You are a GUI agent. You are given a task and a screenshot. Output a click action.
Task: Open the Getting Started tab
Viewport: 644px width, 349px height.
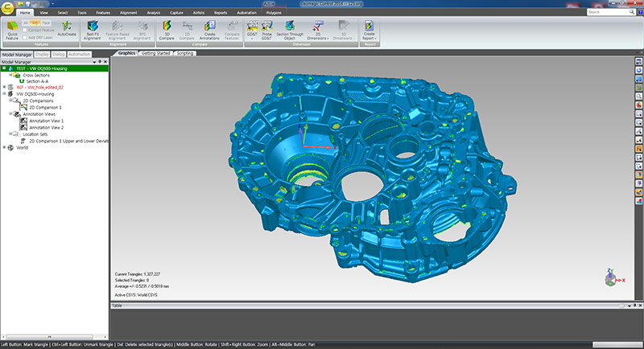tap(155, 53)
